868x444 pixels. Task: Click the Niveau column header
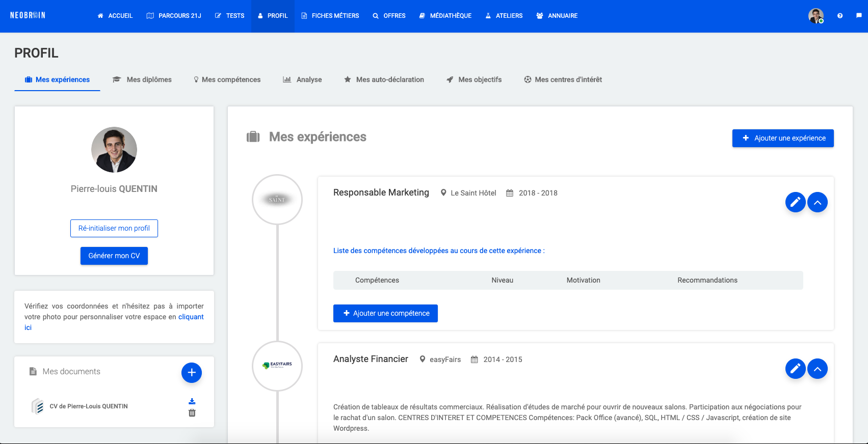[502, 280]
